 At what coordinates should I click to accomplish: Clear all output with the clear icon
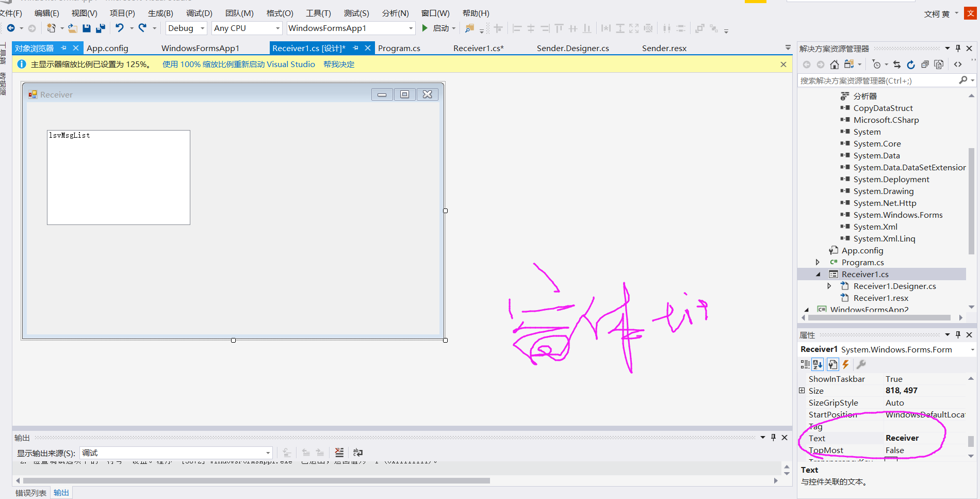point(339,453)
